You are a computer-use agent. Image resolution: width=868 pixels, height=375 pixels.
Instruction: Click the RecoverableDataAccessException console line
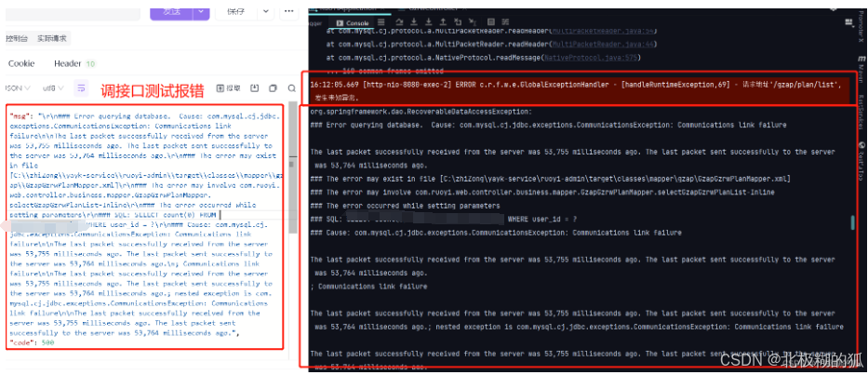(421, 112)
